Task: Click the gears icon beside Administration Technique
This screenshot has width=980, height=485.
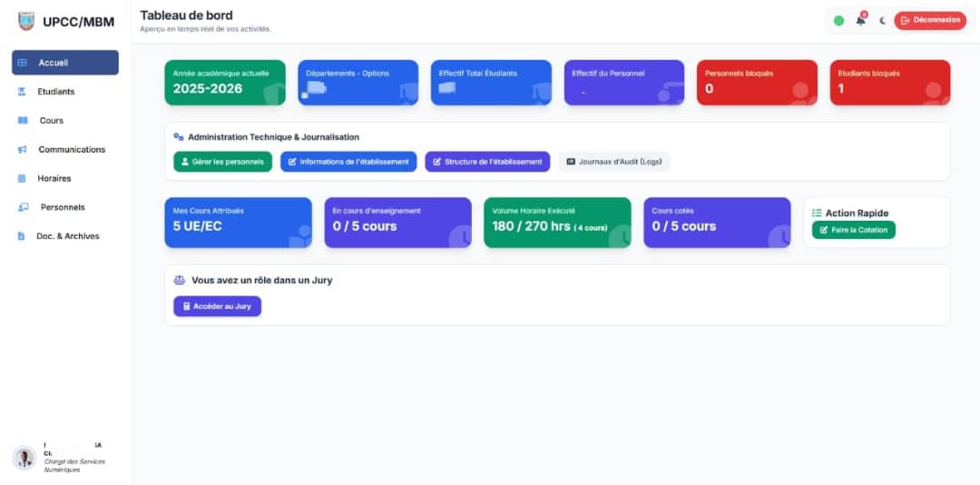Action: pos(179,136)
